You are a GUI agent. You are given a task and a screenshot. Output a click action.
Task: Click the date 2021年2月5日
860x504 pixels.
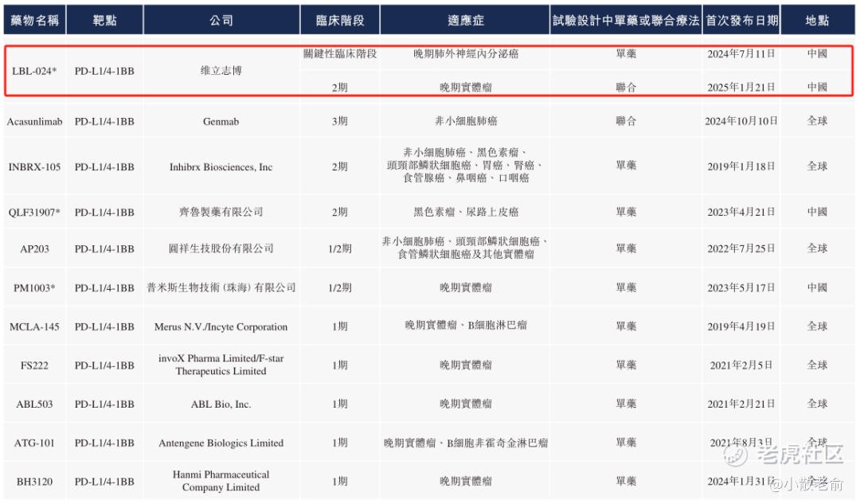tap(741, 365)
